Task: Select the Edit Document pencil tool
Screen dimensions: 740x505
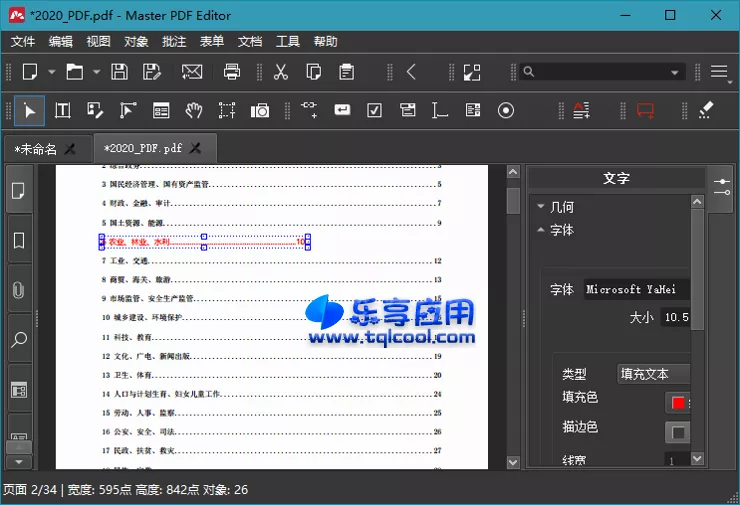Action: coord(95,111)
